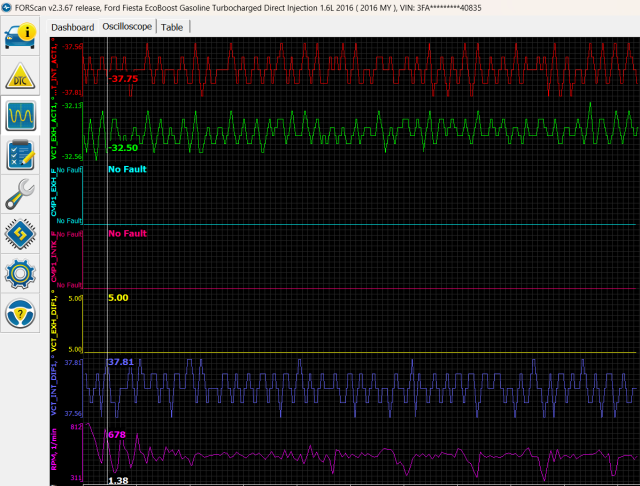Switch to the Table tab

(172, 27)
